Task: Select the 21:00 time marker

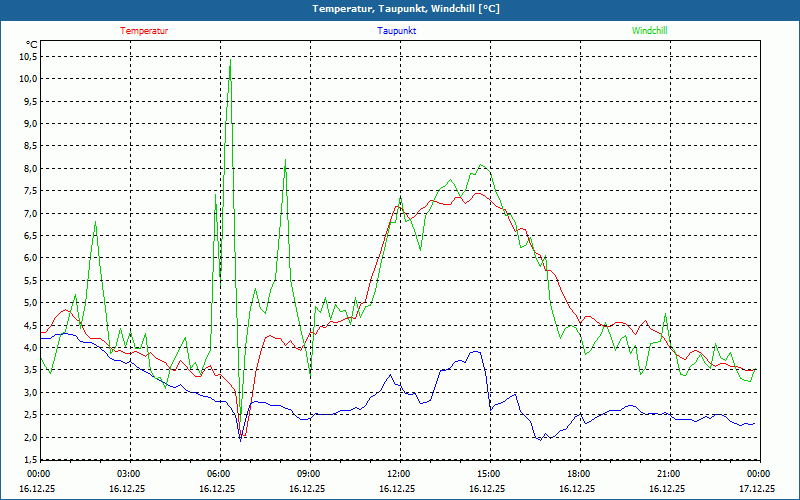Action: tap(669, 474)
